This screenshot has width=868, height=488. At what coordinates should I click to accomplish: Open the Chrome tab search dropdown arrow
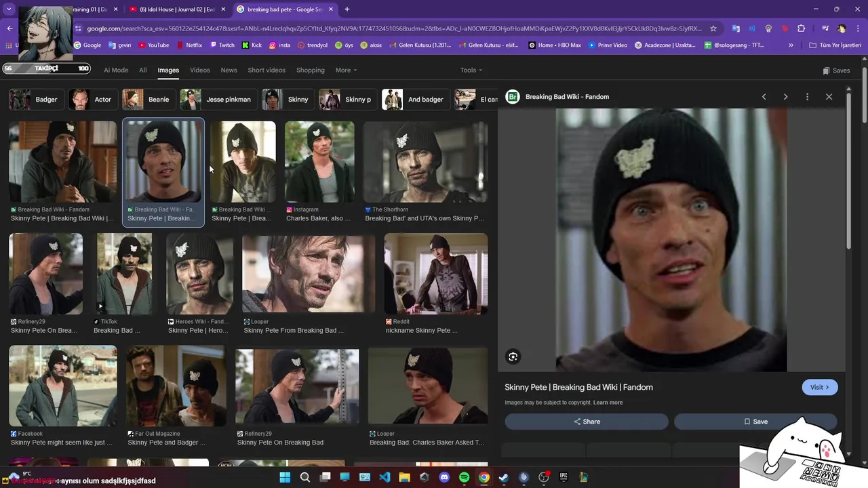tap(9, 9)
